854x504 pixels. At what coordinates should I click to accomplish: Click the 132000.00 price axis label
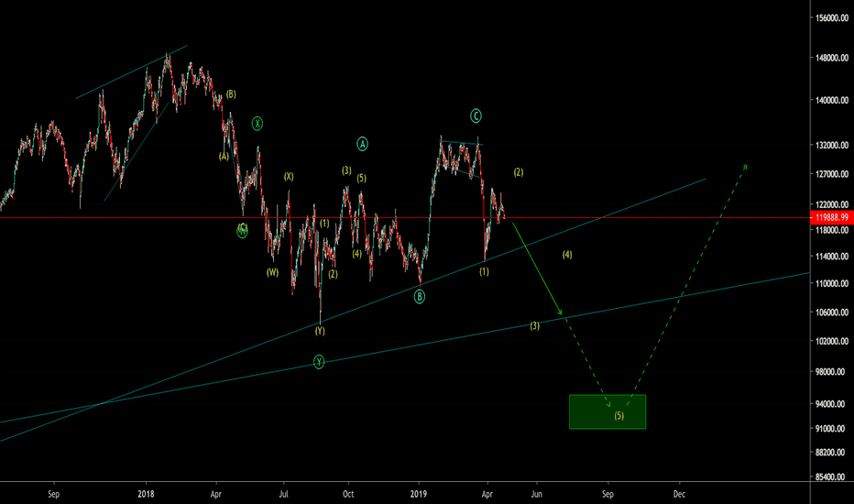tap(831, 146)
